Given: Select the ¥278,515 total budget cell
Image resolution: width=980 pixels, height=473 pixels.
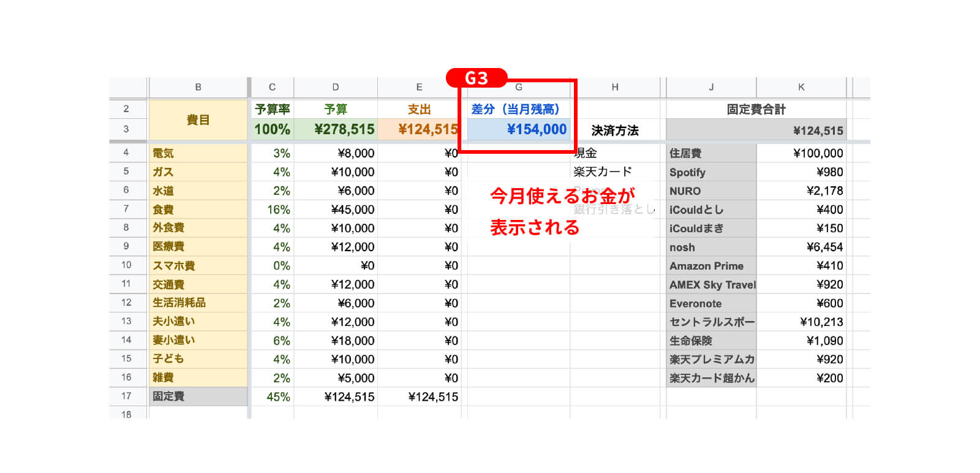Looking at the screenshot, I should click(x=336, y=129).
